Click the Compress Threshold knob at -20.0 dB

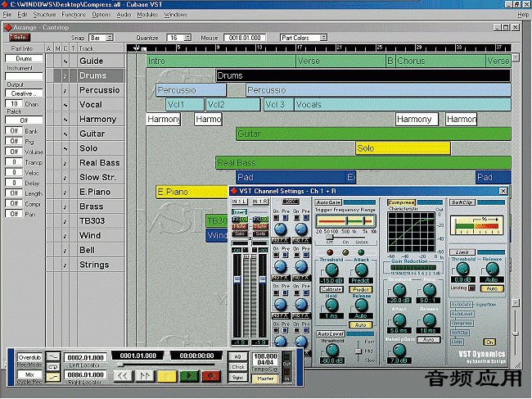(399, 290)
